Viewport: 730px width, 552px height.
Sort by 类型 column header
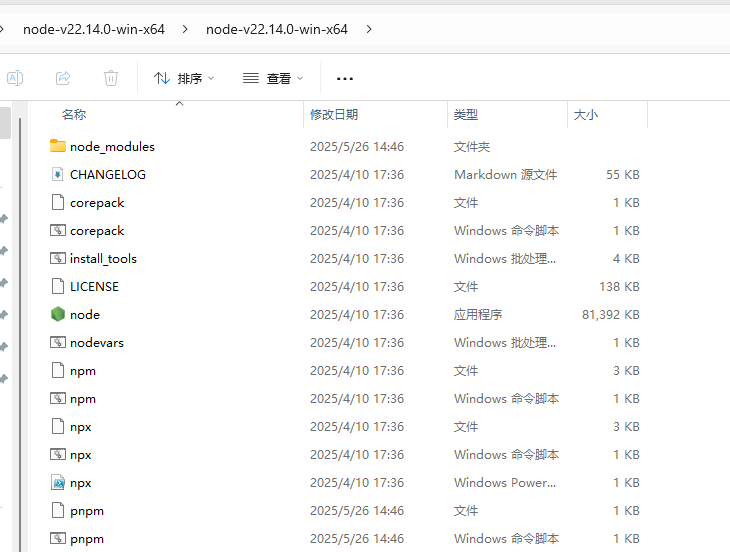pyautogui.click(x=466, y=114)
